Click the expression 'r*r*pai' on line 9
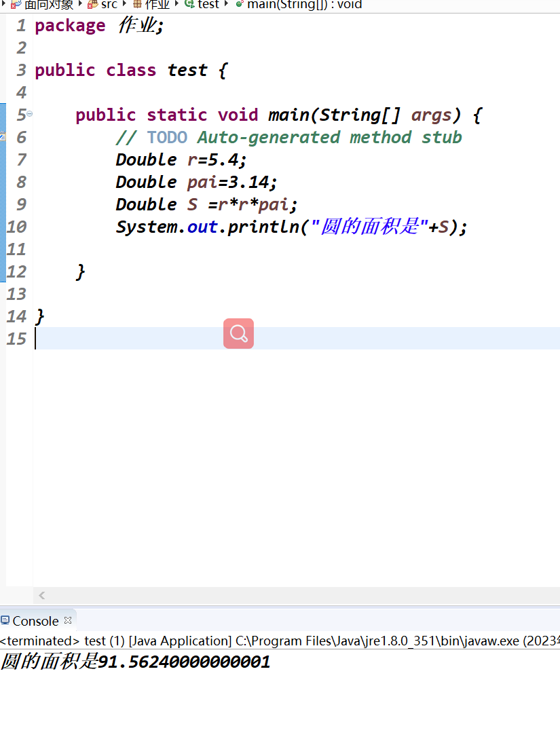The height and width of the screenshot is (739, 560). 253,204
